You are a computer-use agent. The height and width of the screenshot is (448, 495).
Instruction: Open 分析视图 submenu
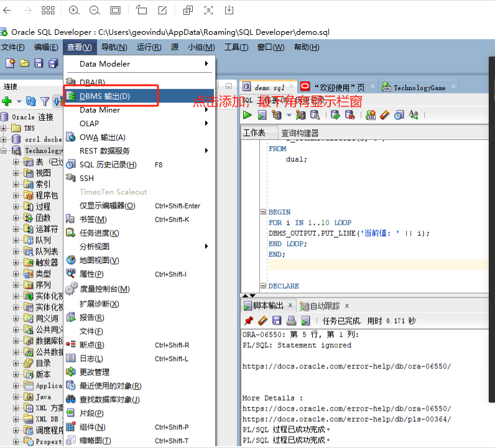pos(139,246)
